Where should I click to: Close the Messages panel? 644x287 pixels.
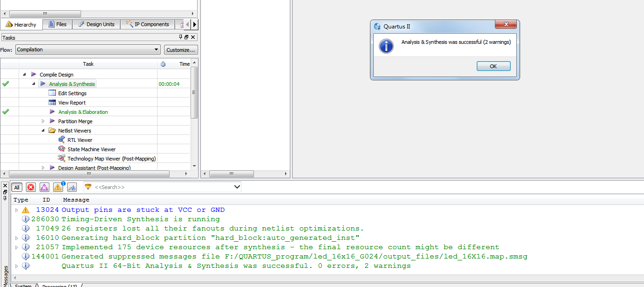(5, 185)
